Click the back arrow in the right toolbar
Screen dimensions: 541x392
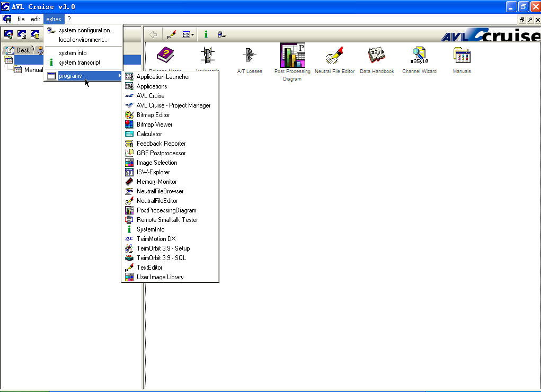(x=153, y=34)
